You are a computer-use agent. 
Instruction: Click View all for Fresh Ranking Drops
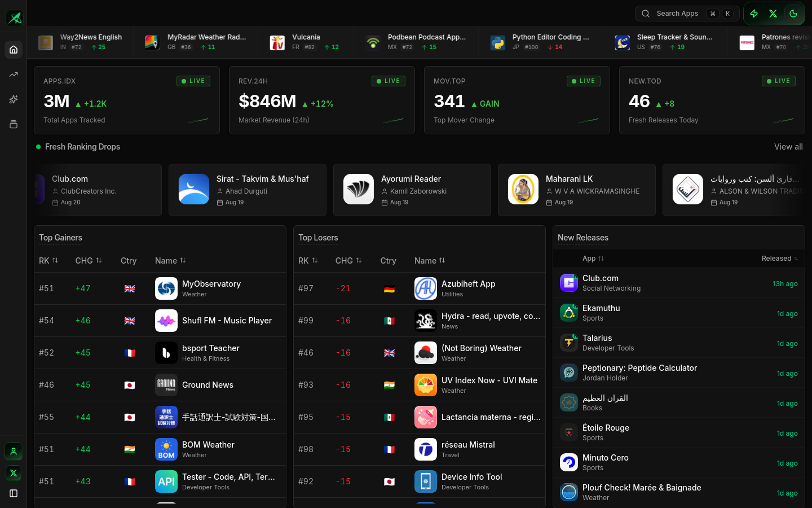788,147
